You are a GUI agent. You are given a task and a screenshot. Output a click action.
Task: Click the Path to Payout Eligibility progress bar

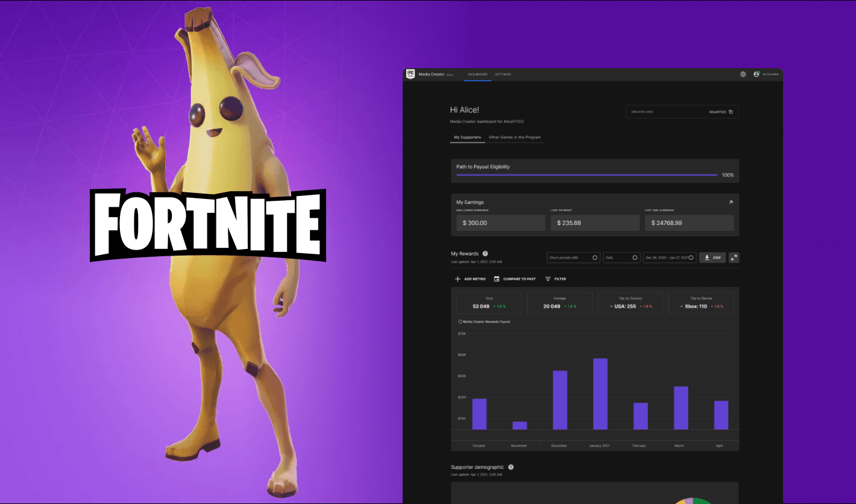[587, 175]
